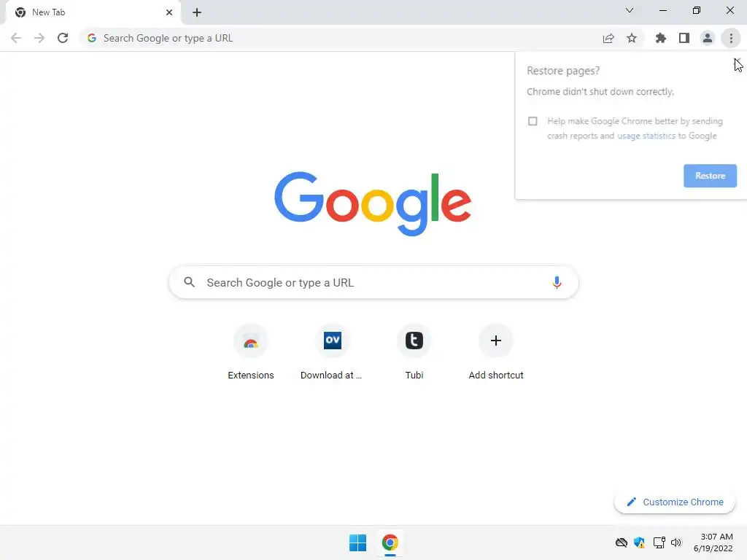Open the tab search chevron
Viewport: 747px width, 560px height.
pos(630,10)
